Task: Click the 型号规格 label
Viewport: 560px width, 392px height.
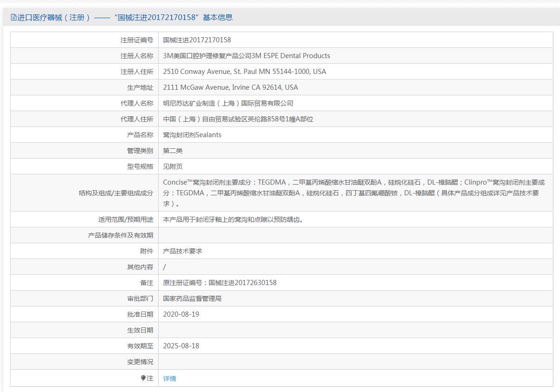Action: point(140,166)
